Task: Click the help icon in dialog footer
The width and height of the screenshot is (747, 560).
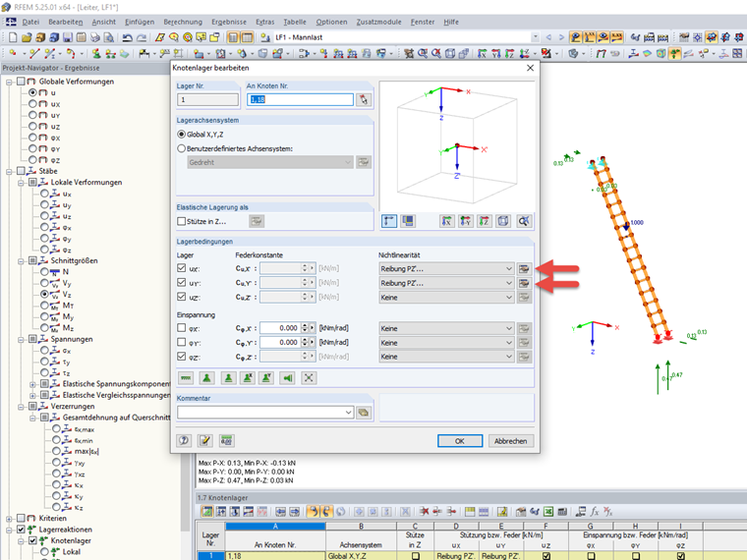Action: pyautogui.click(x=184, y=440)
